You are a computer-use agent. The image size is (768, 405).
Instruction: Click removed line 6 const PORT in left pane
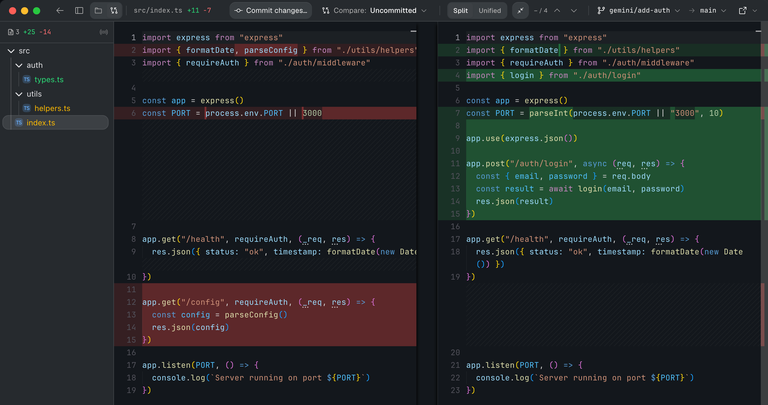click(265, 113)
